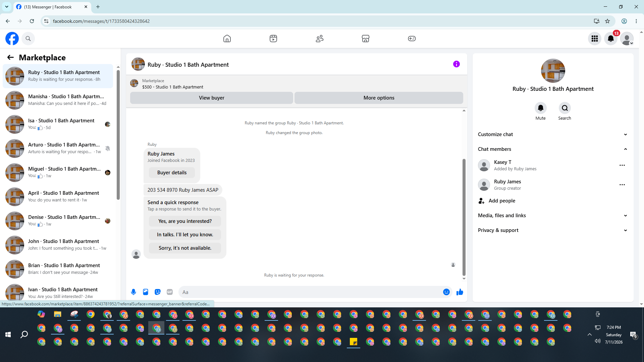
Task: Open John's Studio 1 Bath Apartment chat
Action: (58, 245)
